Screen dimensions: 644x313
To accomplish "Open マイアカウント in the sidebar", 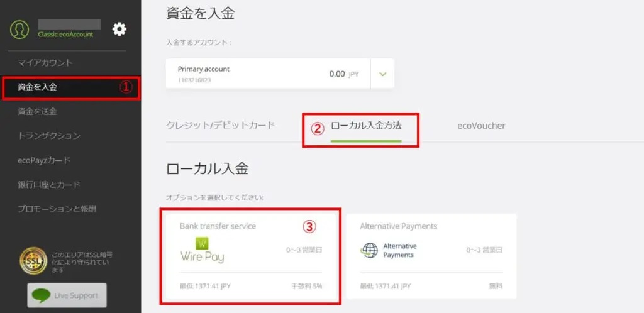I will [45, 63].
